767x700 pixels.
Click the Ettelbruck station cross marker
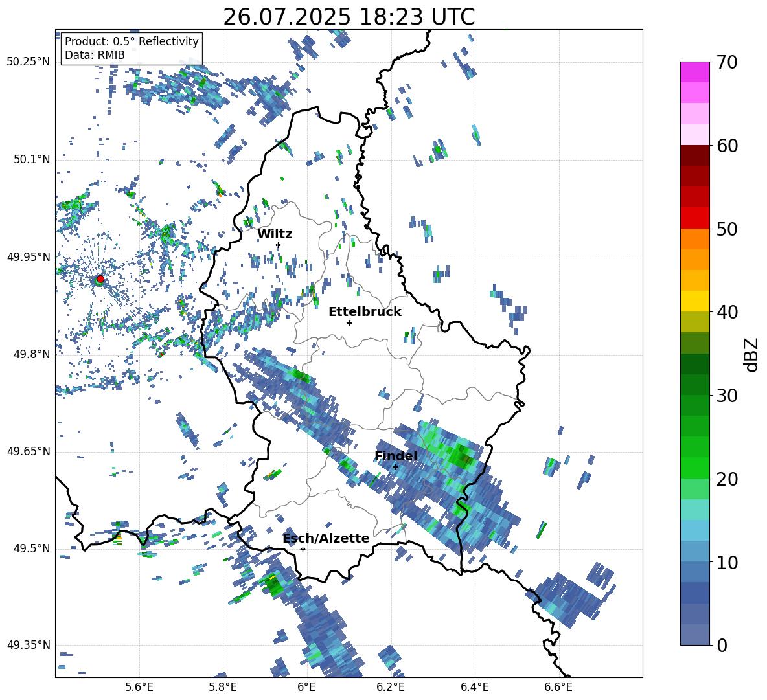pos(349,322)
